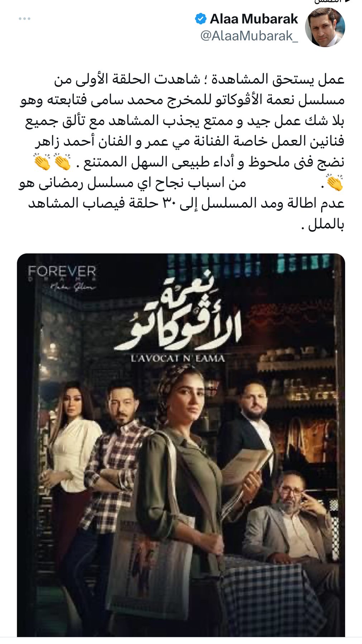362x644 pixels.
Task: Click the single clapping emoji before the period
Action: point(334,182)
